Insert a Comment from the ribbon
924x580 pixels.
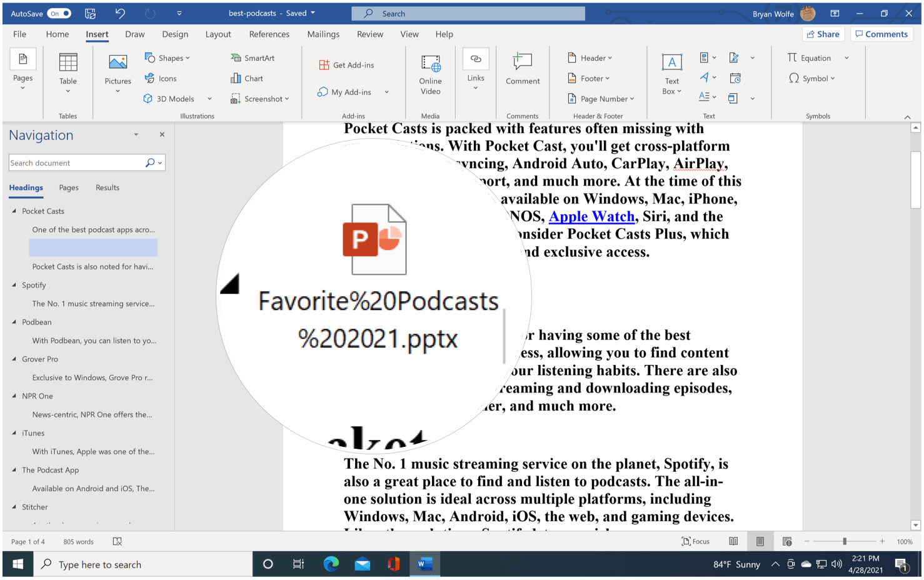523,69
